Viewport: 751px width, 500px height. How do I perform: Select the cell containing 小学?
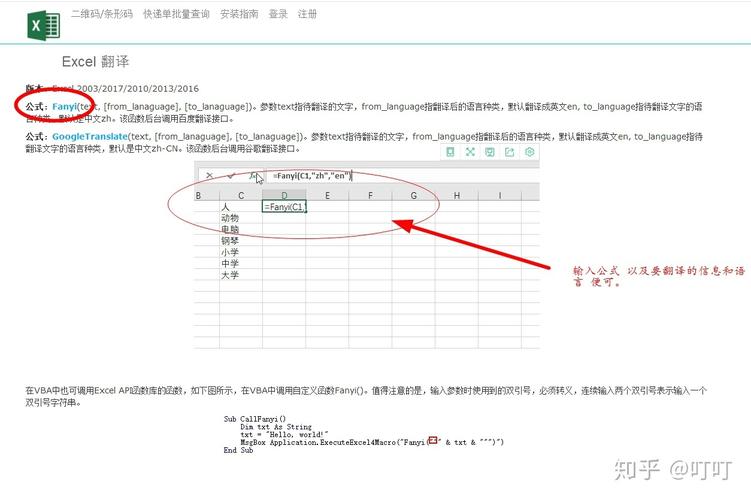tap(241, 252)
